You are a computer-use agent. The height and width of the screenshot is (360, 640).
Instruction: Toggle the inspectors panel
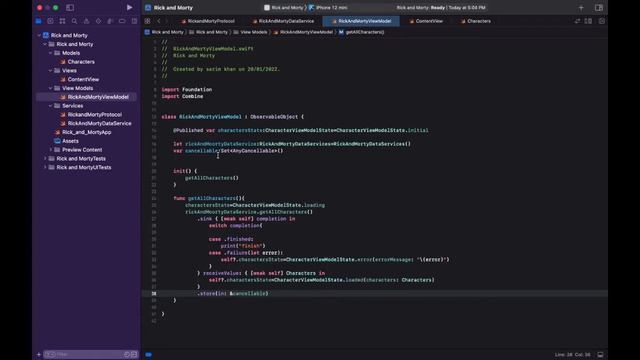pos(599,7)
